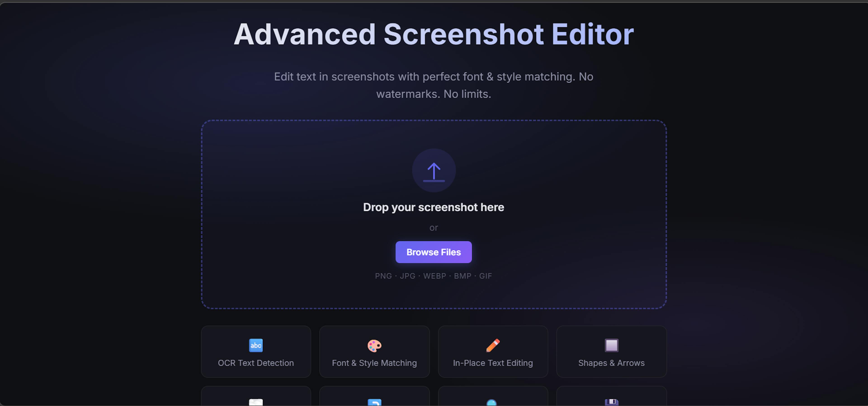Select the pencil In-Place Text Editing icon
This screenshot has height=406, width=868.
coord(493,345)
